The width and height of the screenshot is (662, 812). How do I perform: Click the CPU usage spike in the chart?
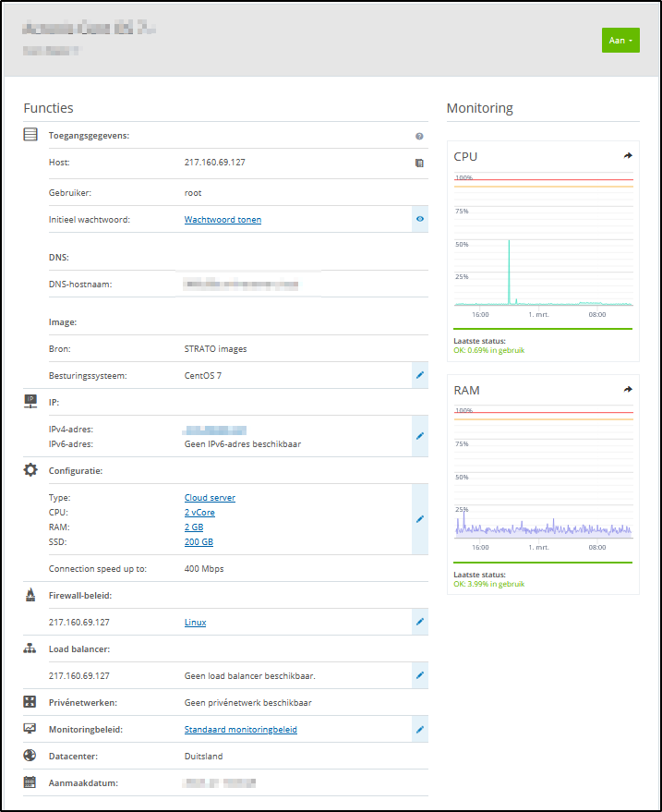pos(509,268)
